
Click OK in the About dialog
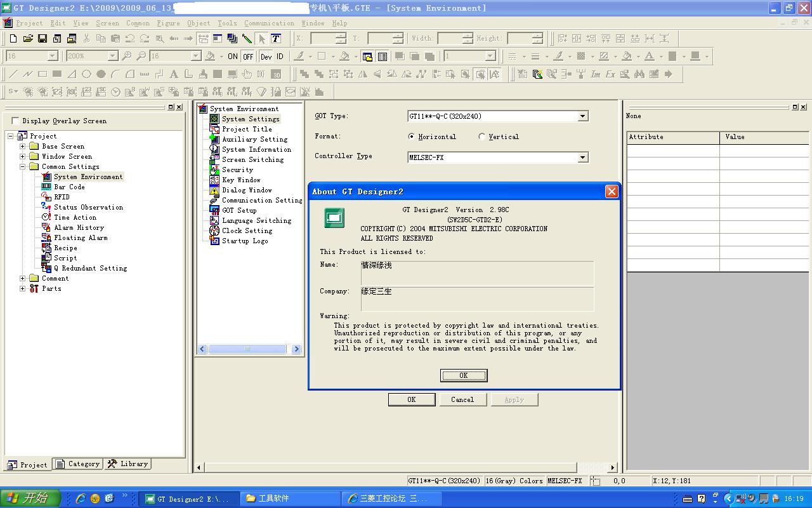pos(463,375)
